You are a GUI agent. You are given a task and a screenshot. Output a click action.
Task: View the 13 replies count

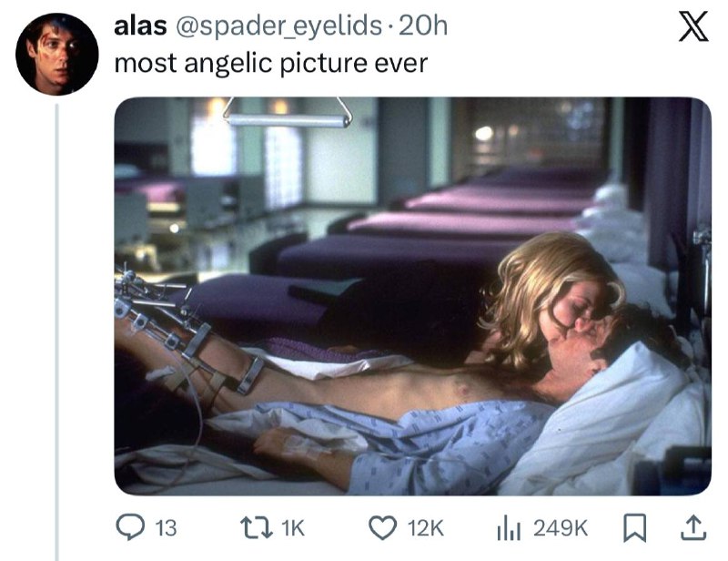166,528
